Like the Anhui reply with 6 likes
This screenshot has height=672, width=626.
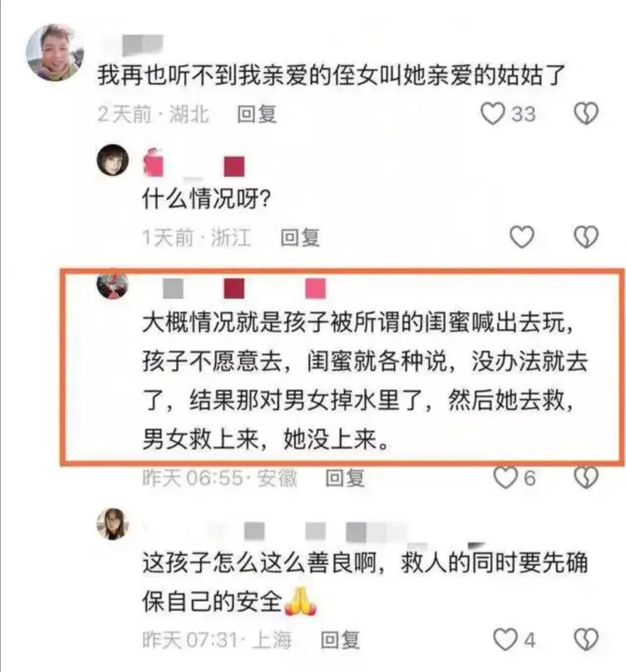[x=505, y=477]
